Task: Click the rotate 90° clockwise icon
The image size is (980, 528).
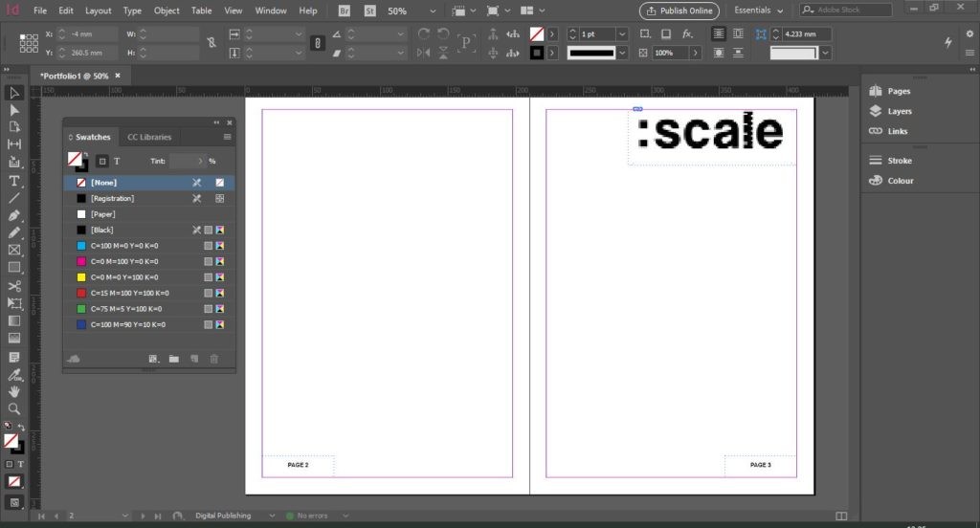Action: tap(424, 33)
